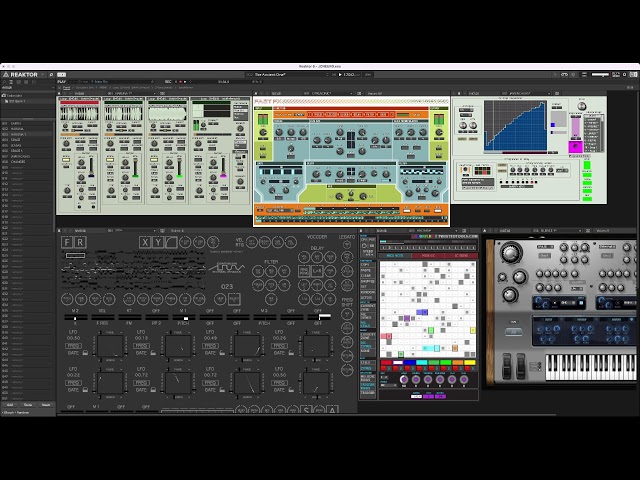Screen dimensions: 640x480
Task: Click the tempo BPM value field
Action: point(351,75)
